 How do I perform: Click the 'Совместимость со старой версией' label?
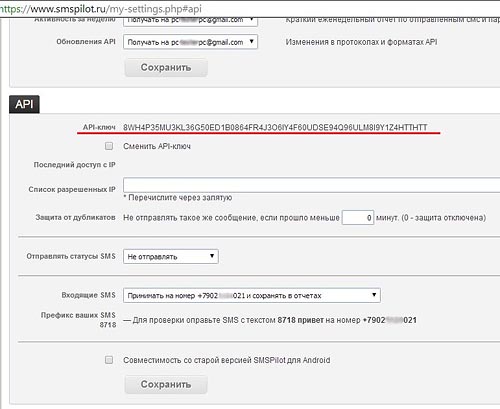pyautogui.click(x=227, y=360)
